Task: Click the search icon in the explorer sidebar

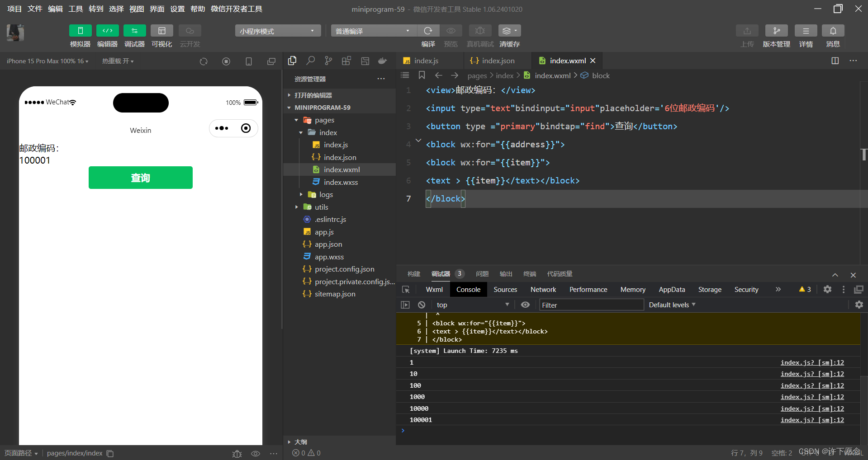Action: [310, 61]
